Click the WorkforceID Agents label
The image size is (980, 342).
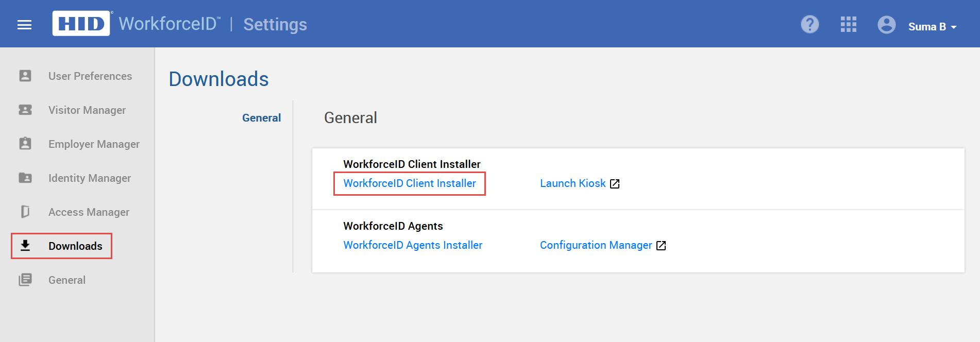[x=393, y=226]
